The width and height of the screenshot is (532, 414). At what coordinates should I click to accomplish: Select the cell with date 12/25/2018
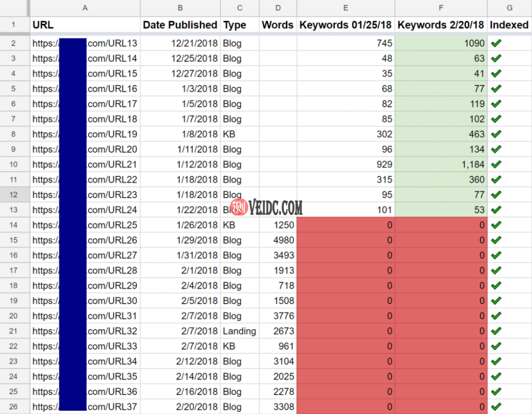click(180, 59)
